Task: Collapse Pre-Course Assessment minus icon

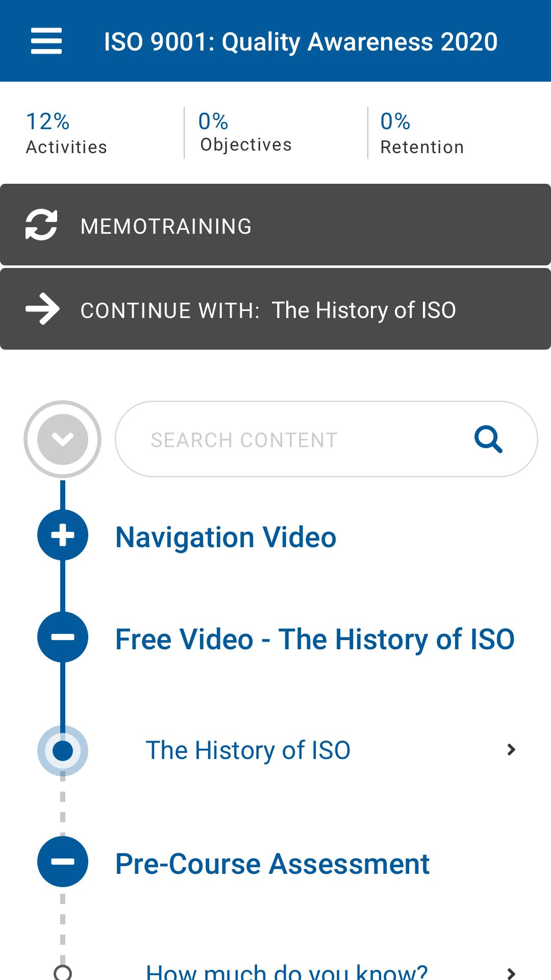Action: [x=63, y=862]
